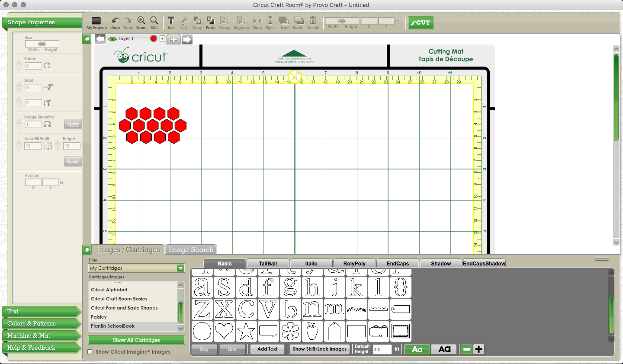The width and height of the screenshot is (623, 364).
Task: Click the star shape key
Action: pyautogui.click(x=246, y=331)
